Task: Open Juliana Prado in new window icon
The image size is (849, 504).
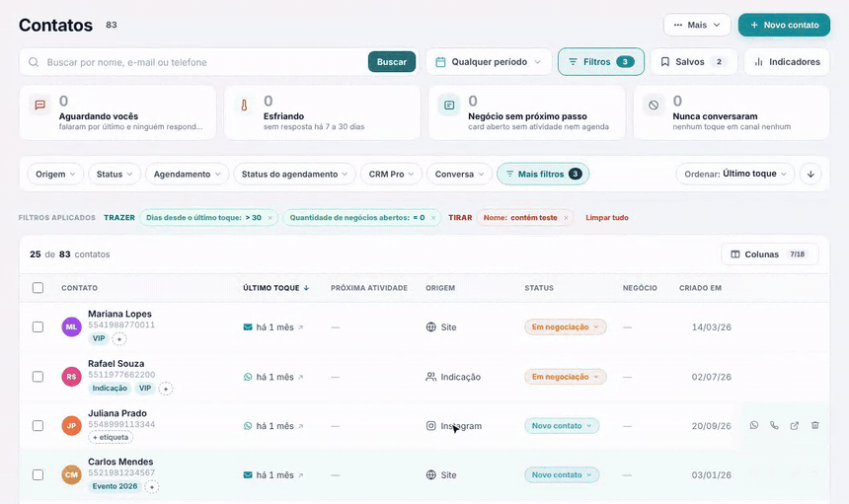Action: (795, 425)
